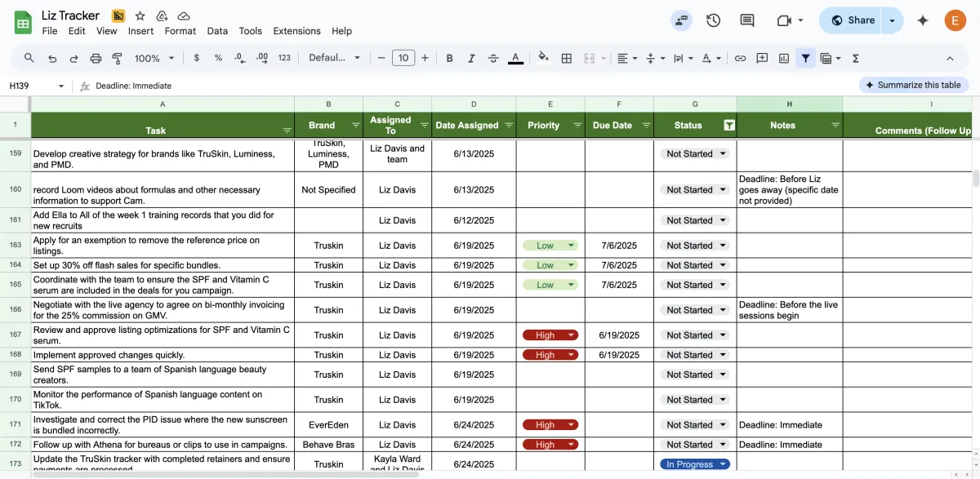Toggle bold formatting
Image resolution: width=980 pixels, height=479 pixels.
(449, 58)
